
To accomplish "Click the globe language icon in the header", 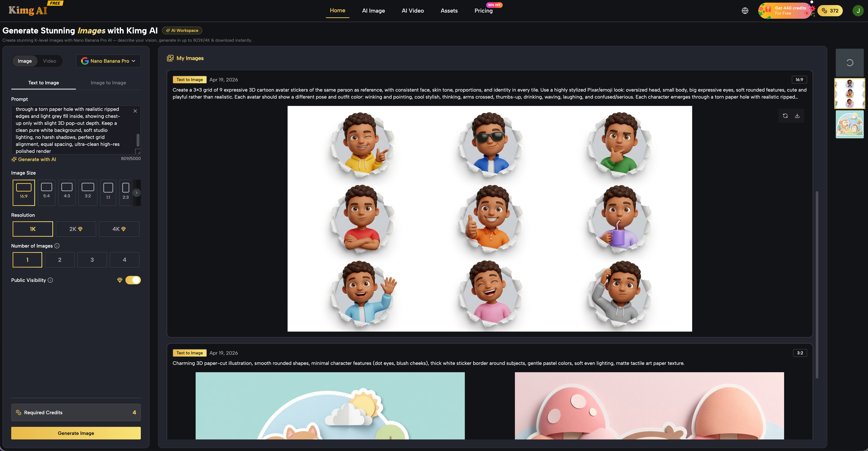I will [745, 11].
